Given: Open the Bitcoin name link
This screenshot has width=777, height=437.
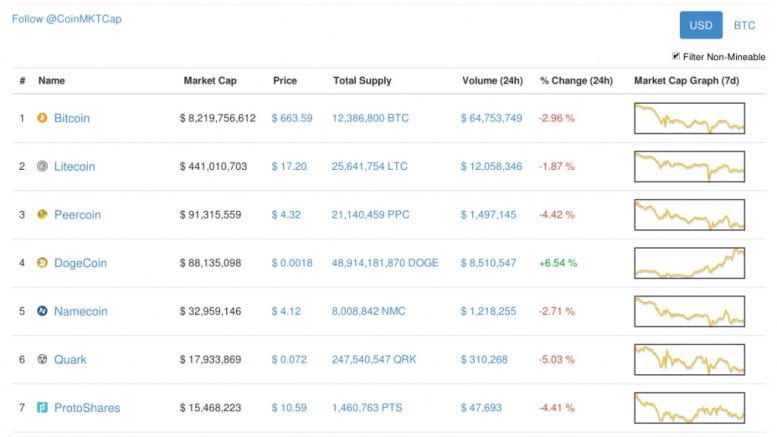Looking at the screenshot, I should [72, 118].
